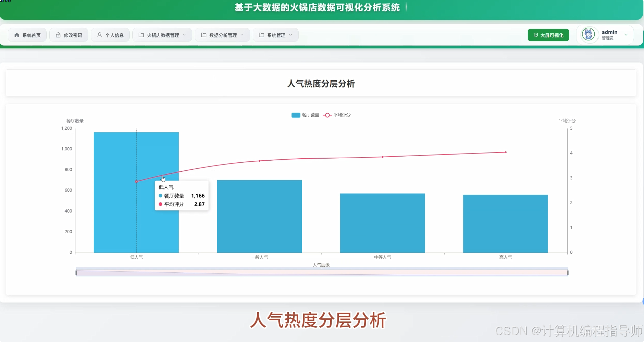Click the folder icon of 火锅店数据管理
This screenshot has height=342, width=644.
tap(141, 35)
